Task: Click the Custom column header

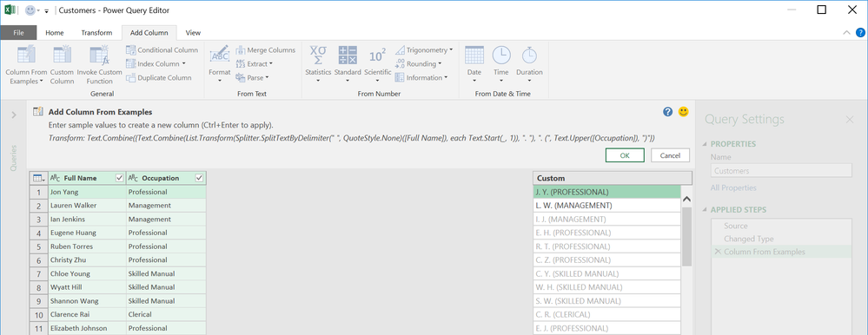Action: [x=613, y=178]
